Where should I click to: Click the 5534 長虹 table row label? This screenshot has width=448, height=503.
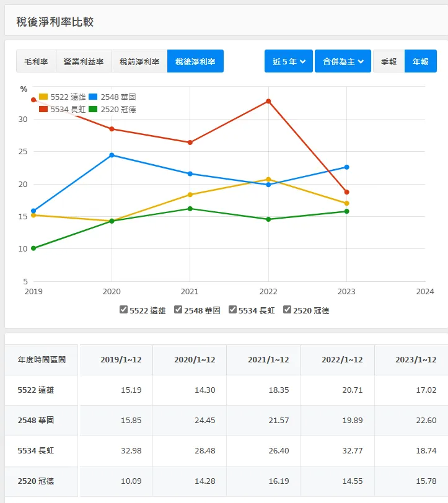point(36,451)
